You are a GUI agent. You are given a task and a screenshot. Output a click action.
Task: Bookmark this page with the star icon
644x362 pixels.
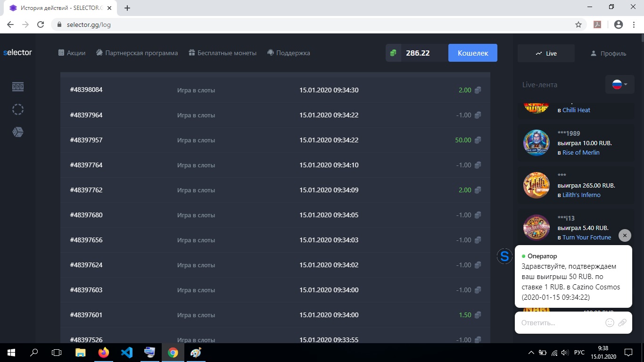click(x=578, y=25)
